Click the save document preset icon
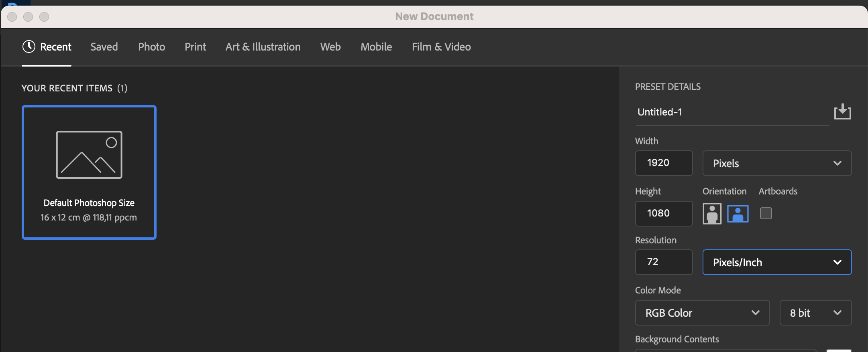Image resolution: width=868 pixels, height=352 pixels. pyautogui.click(x=842, y=111)
